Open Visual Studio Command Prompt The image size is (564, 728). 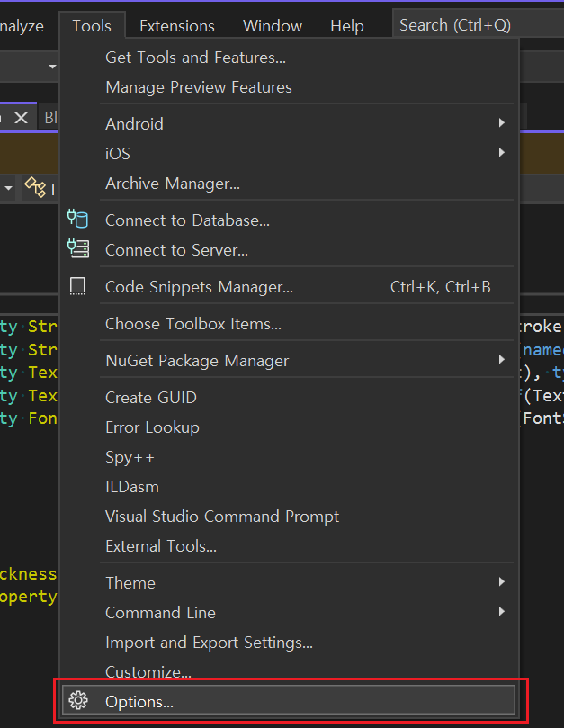(288, 517)
